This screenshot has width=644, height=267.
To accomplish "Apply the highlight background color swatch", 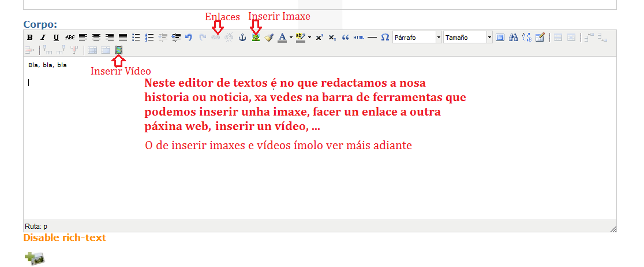I will [x=300, y=38].
